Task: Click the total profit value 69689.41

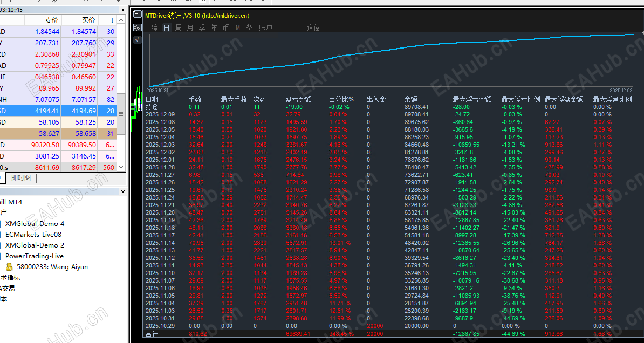Action: 298,334
